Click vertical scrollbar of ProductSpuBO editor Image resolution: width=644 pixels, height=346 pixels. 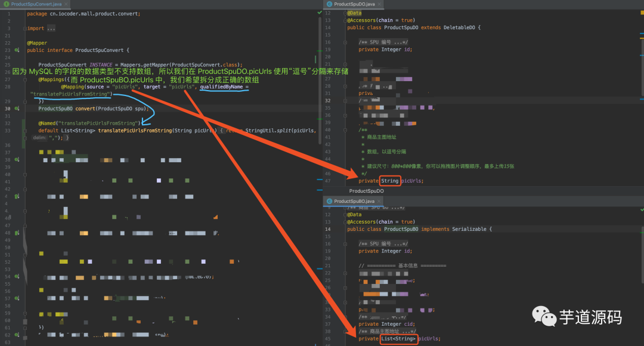click(642, 255)
